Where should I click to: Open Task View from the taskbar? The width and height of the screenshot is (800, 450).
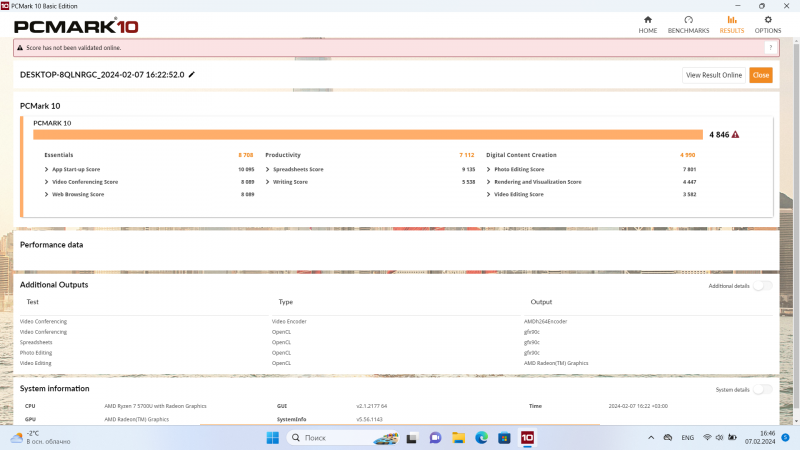412,438
